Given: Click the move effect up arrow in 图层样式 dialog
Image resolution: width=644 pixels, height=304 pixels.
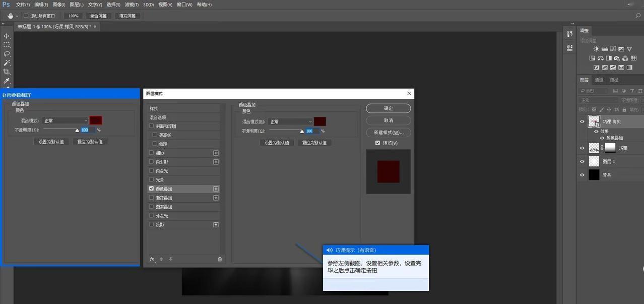Looking at the screenshot, I should click(x=161, y=259).
